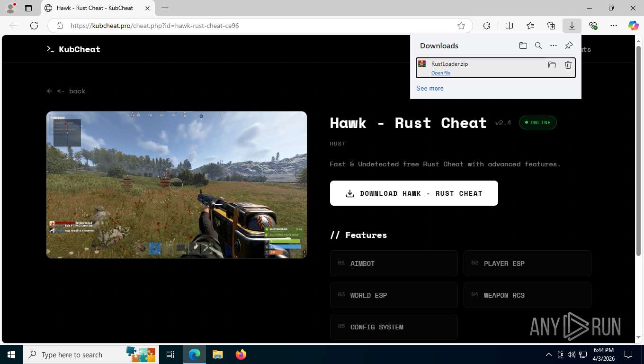Launch the Copilot sidebar
Viewport: 644px width, 364px height.
634,26
